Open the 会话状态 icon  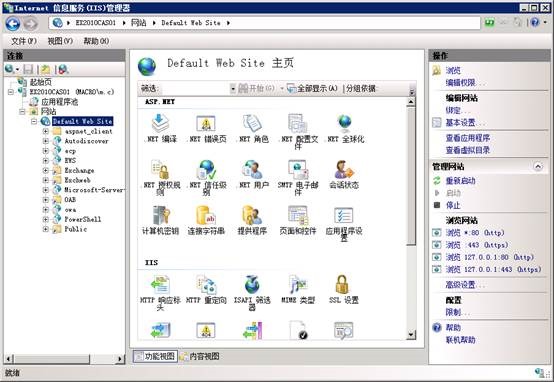click(x=344, y=175)
